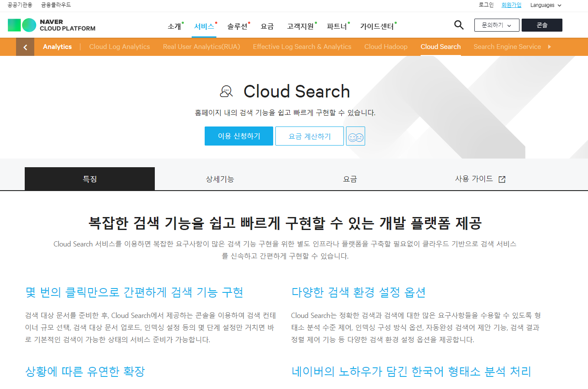The height and width of the screenshot is (389, 588).
Task: Click heading 몇 번의 클릭만으로 간편하게 검색 기능 구현
Action: pyautogui.click(x=134, y=292)
